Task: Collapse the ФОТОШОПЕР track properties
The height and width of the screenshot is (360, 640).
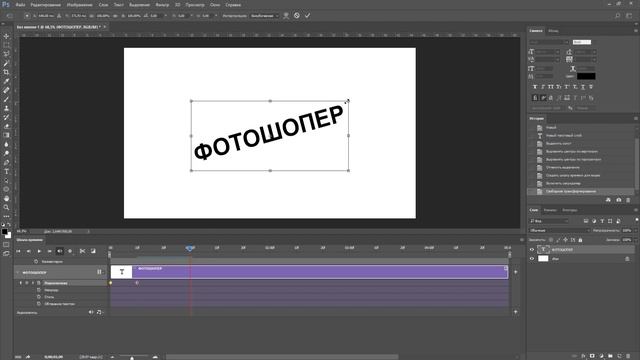Action: 18,272
